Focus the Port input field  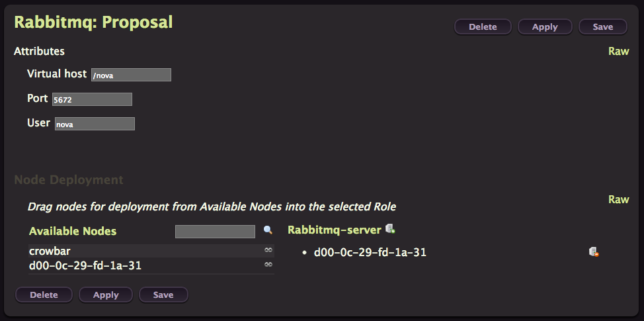pos(92,99)
